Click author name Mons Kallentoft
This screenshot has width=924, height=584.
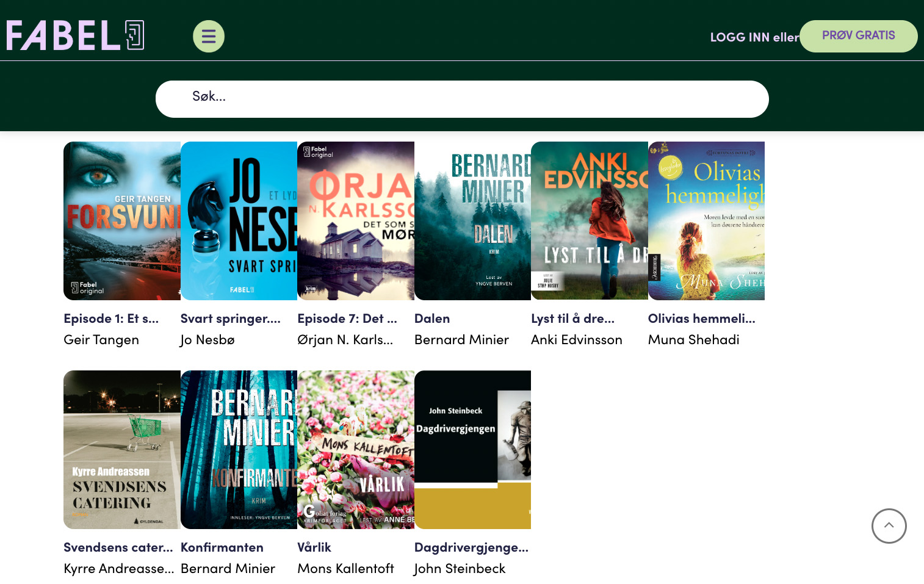[346, 569]
